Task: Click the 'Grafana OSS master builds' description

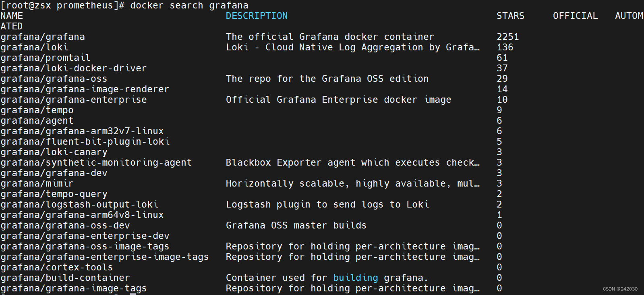Action: click(x=296, y=226)
